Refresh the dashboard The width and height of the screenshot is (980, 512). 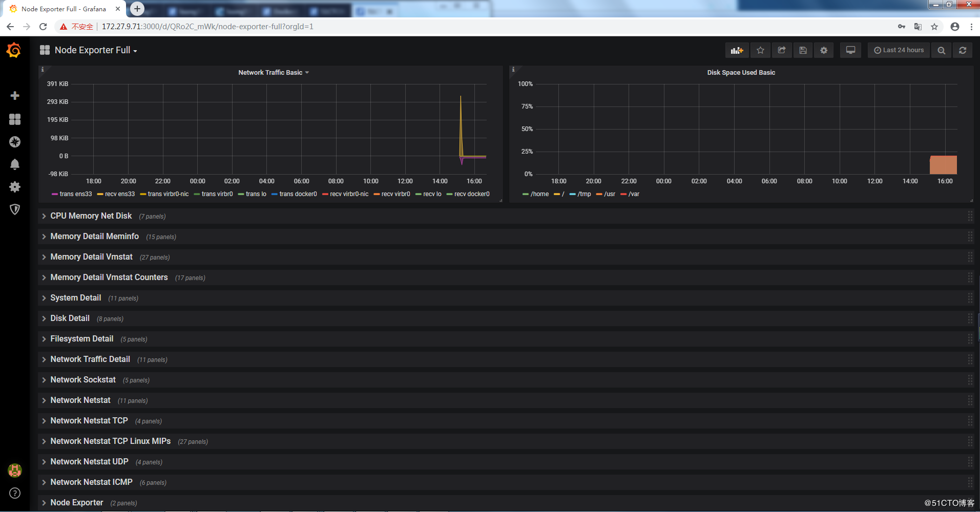coord(963,50)
